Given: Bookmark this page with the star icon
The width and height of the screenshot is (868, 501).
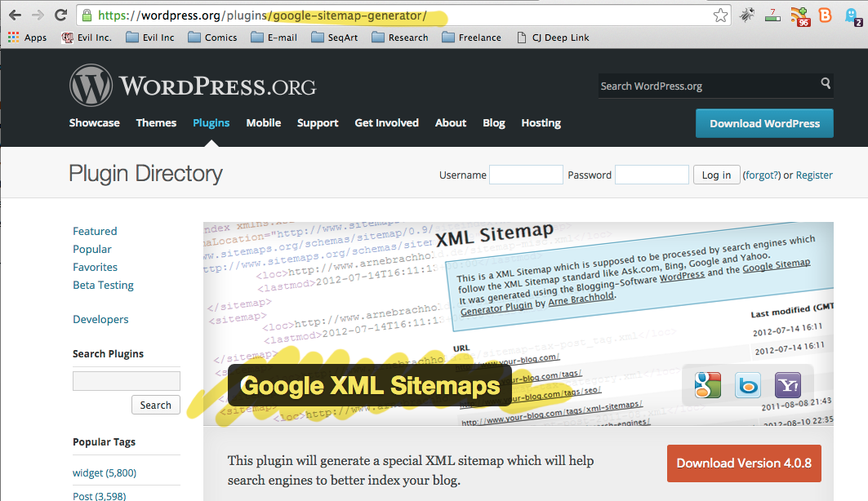Looking at the screenshot, I should [719, 15].
